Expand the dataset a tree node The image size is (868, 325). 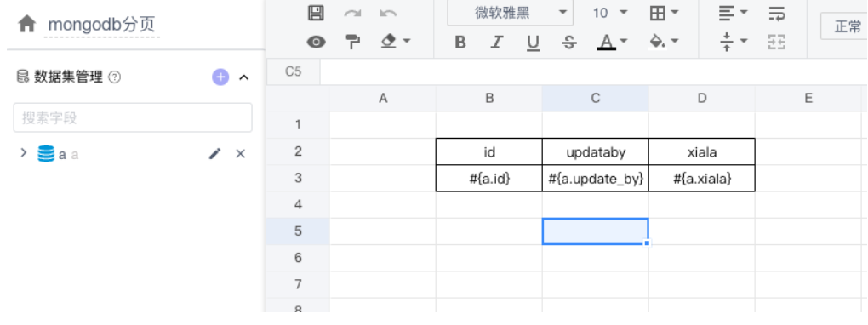pos(23,152)
